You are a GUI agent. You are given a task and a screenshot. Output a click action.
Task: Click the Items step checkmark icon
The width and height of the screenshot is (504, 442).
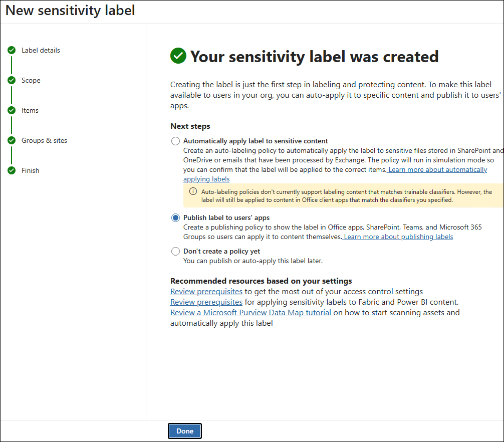coord(12,110)
